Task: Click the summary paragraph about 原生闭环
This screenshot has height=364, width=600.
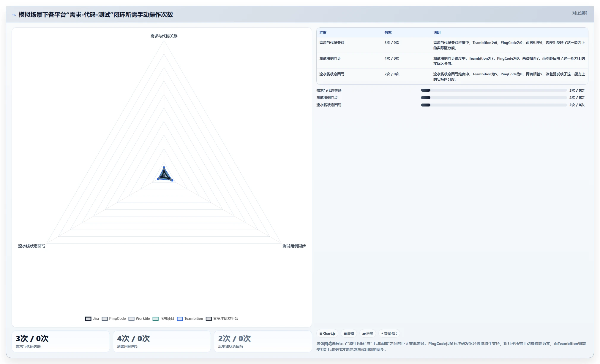Action: (451, 346)
